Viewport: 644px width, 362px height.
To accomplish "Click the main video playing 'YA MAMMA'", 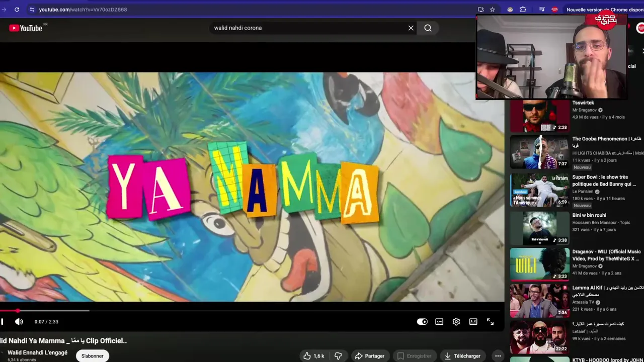I will click(252, 187).
